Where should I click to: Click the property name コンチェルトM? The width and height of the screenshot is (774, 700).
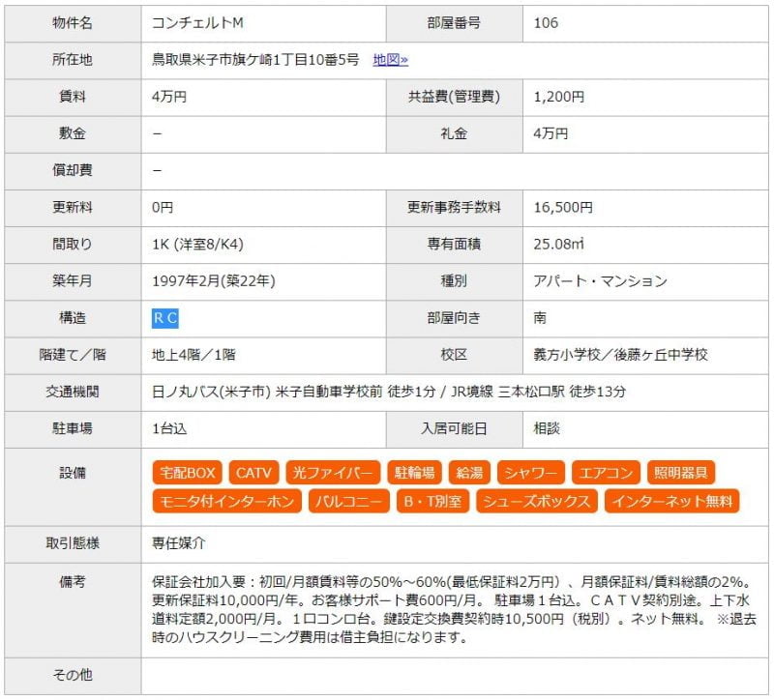196,23
